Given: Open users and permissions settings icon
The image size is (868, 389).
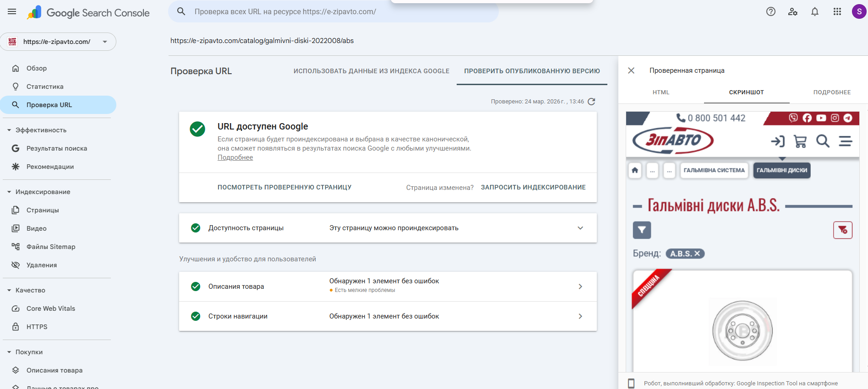Looking at the screenshot, I should pyautogui.click(x=793, y=12).
